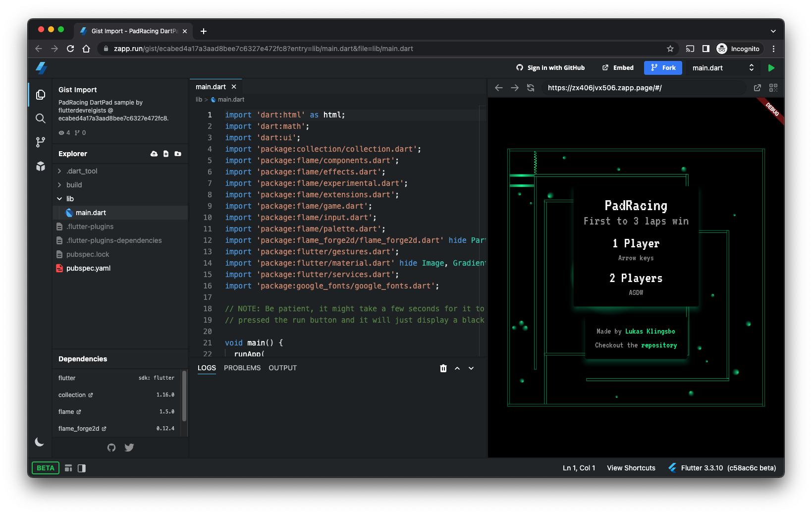
Task: Open preview in new window icon
Action: click(758, 88)
